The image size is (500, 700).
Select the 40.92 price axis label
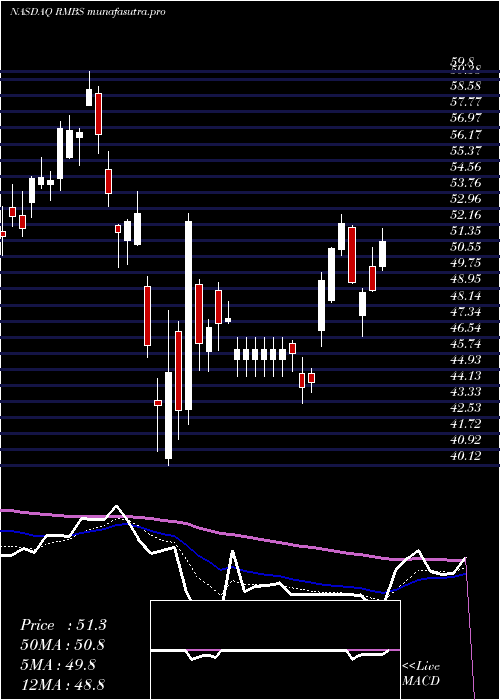pyautogui.click(x=464, y=440)
